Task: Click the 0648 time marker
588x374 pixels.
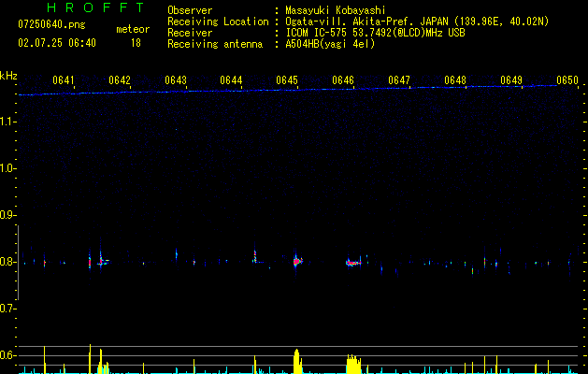Action: point(455,80)
